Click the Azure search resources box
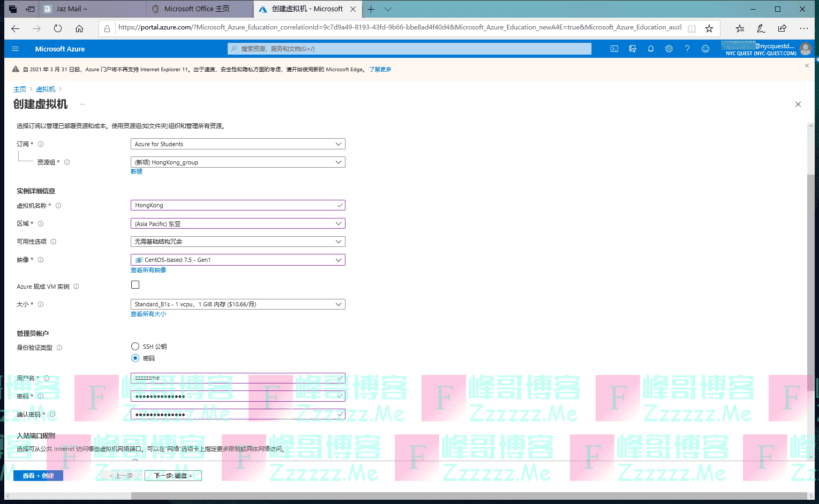Image resolution: width=819 pixels, height=504 pixels. coord(409,49)
